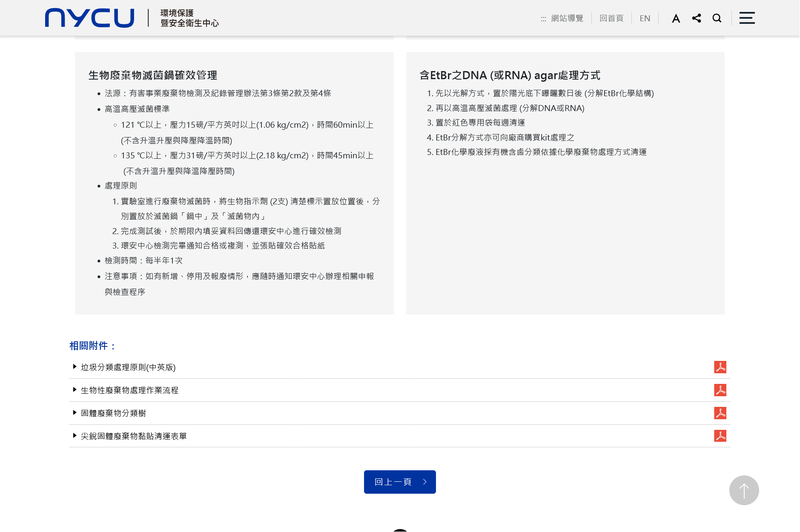Open the 尖銳固體廢棄物黏貼清運表單 attachment text
This screenshot has height=532, width=800.
point(134,436)
